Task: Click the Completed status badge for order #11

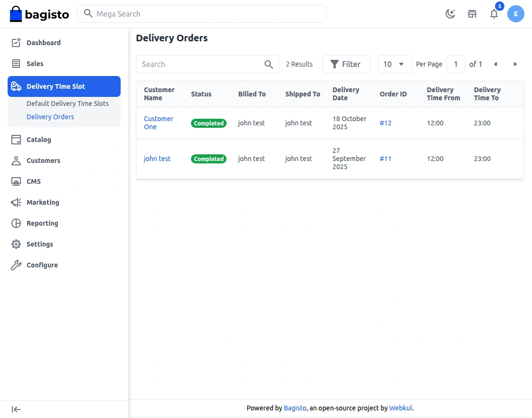Action: pyautogui.click(x=209, y=159)
